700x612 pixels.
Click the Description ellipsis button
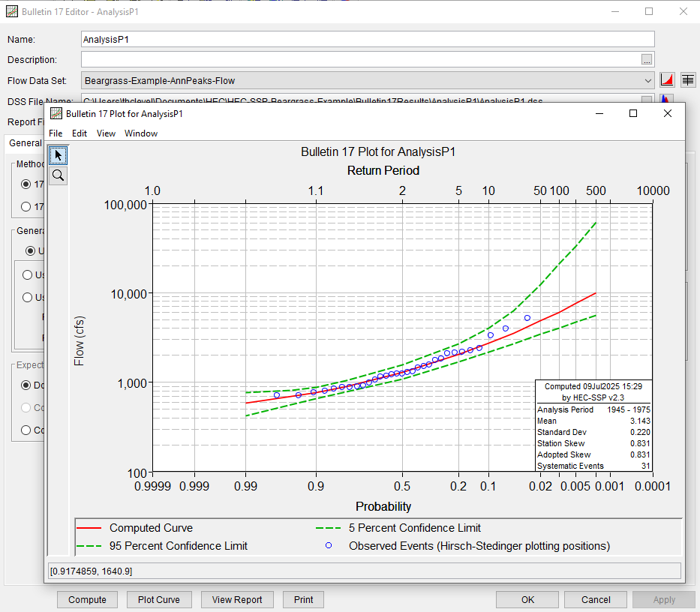(x=647, y=59)
